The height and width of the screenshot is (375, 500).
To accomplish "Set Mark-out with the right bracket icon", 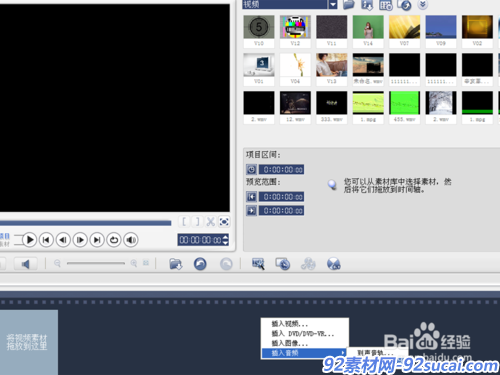I will [197, 222].
